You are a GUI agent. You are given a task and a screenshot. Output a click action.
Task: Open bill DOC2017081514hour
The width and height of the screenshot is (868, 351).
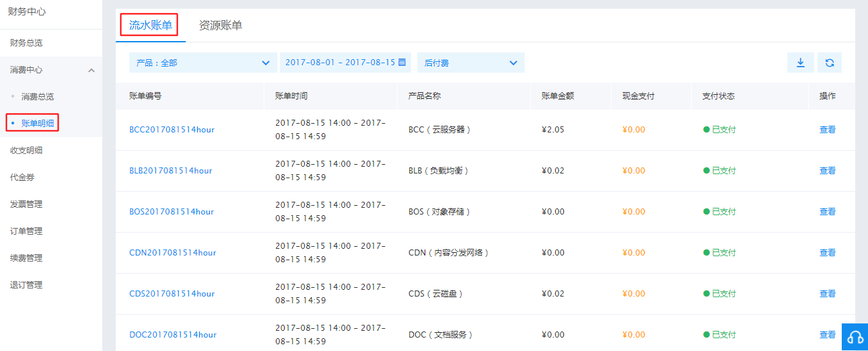click(x=173, y=335)
